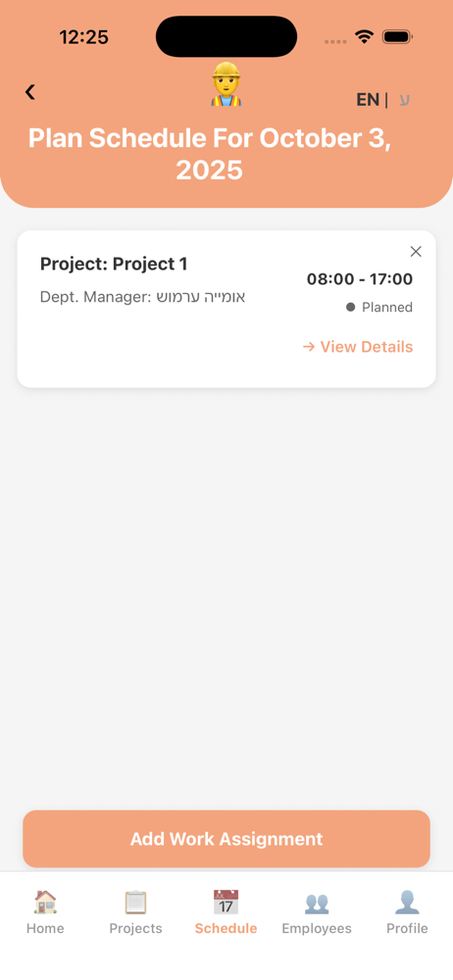Tap the Profile person icon
This screenshot has width=453, height=980.
click(x=407, y=903)
